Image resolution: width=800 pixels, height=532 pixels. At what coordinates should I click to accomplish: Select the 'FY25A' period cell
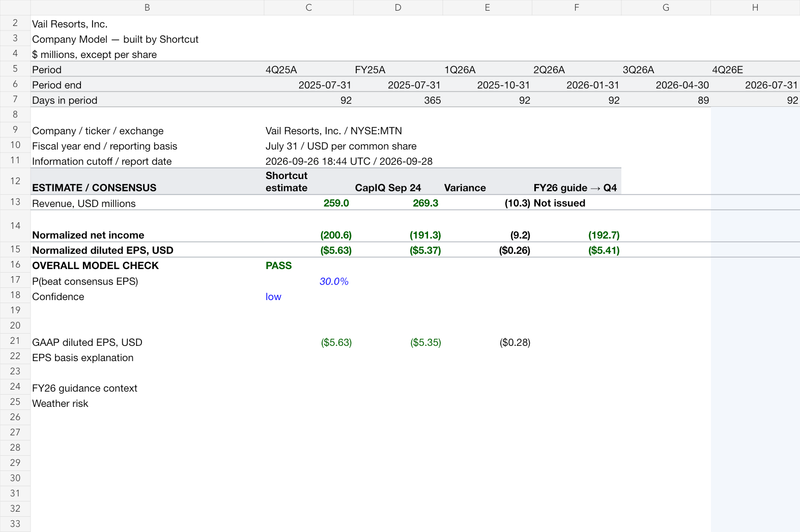click(398, 70)
